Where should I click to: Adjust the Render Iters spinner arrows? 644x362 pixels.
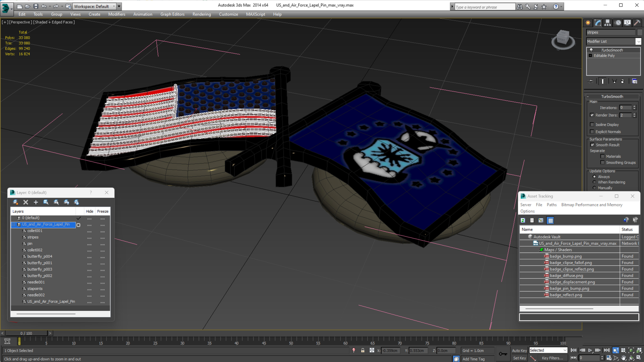coord(634,115)
